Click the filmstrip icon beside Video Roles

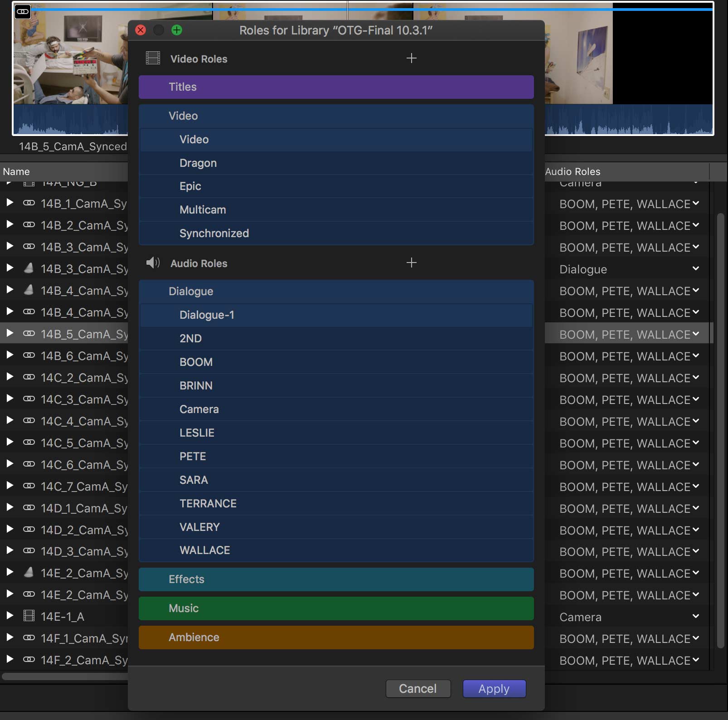pyautogui.click(x=153, y=58)
